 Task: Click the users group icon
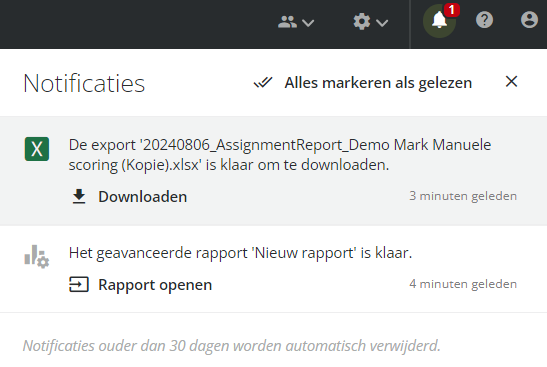pyautogui.click(x=287, y=22)
